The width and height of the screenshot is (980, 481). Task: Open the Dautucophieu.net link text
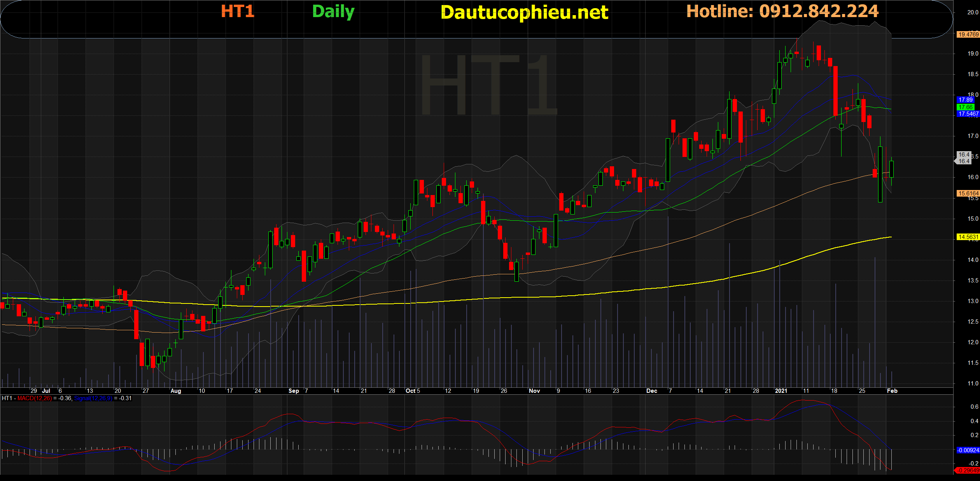tap(524, 12)
